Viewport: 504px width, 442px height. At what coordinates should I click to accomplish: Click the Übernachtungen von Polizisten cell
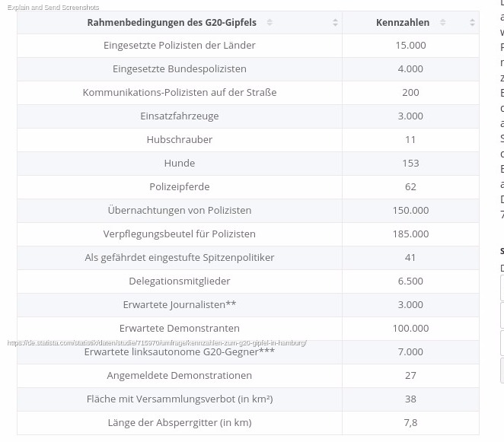tap(180, 211)
